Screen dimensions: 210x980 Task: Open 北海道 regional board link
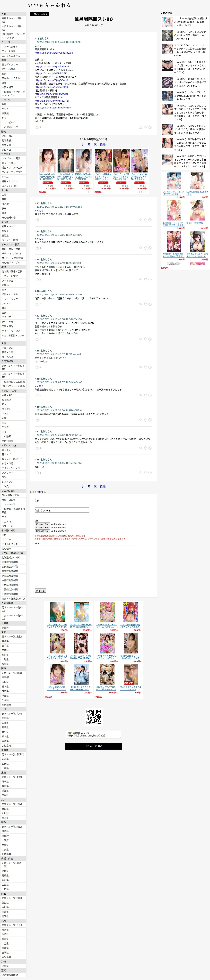coord(13,628)
